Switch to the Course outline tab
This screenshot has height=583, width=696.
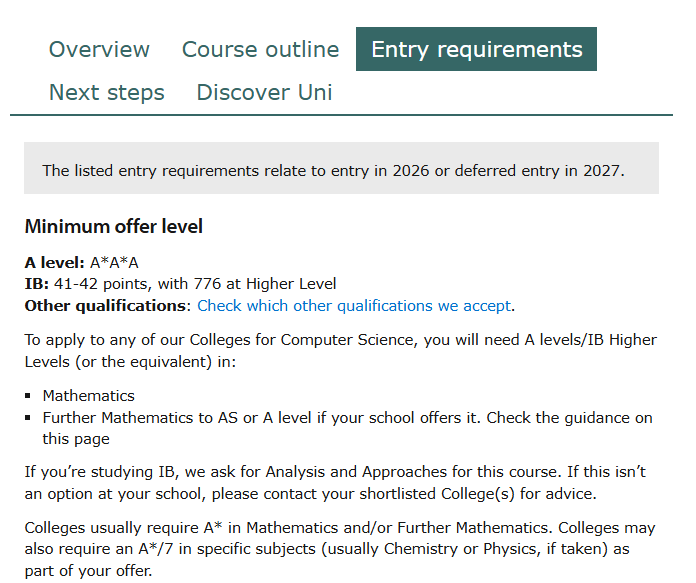[260, 49]
